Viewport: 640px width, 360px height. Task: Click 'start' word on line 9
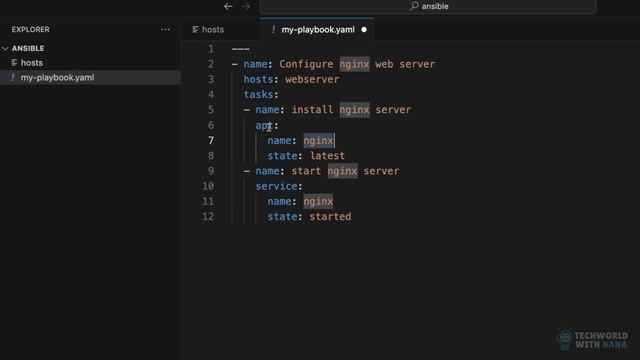point(306,171)
